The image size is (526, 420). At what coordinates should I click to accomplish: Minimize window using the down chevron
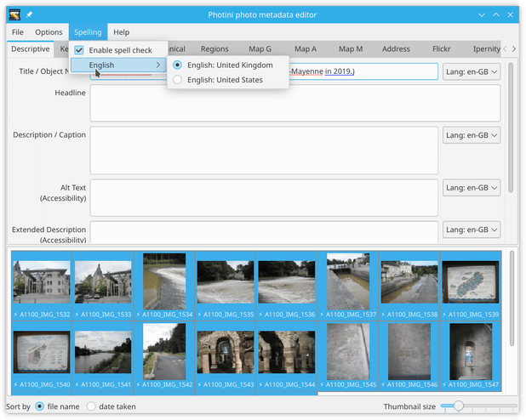tap(482, 14)
